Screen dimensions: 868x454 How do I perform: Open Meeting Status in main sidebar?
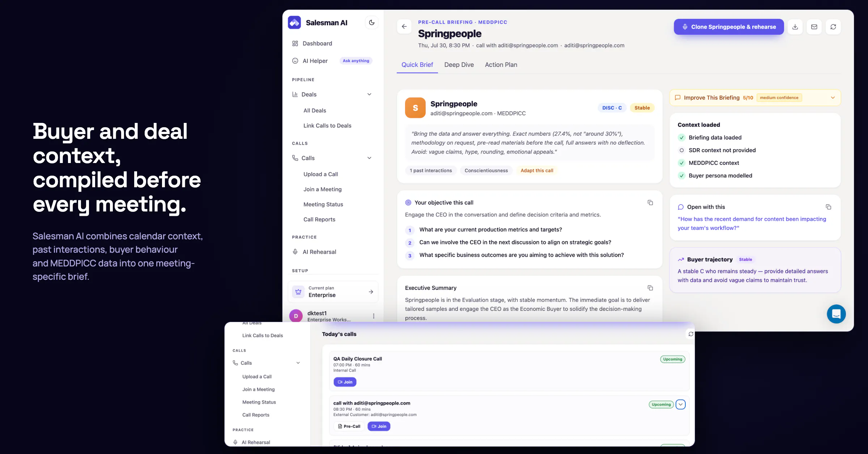tap(323, 205)
